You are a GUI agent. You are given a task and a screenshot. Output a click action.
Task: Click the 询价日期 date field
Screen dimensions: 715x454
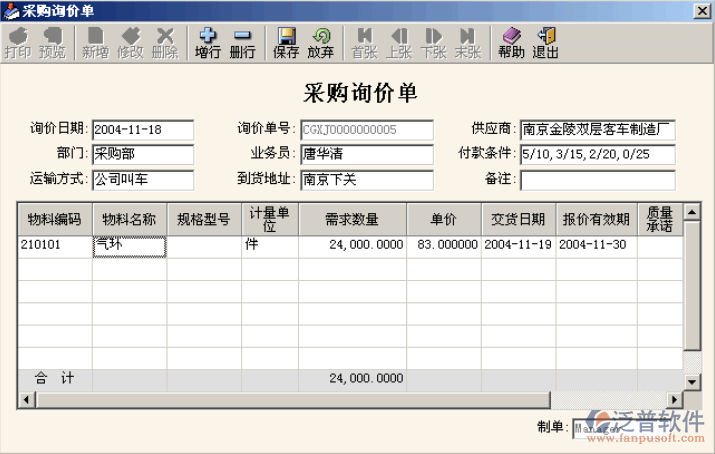coord(142,130)
